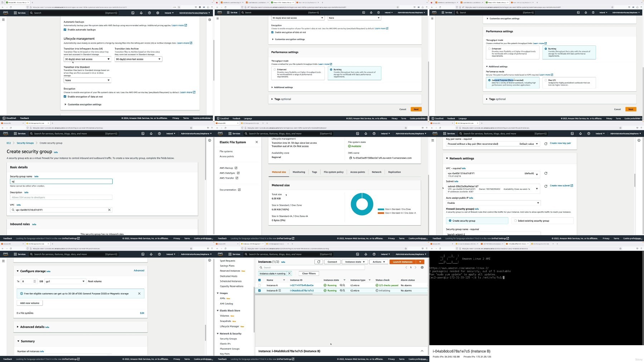
Task: Open the gp2 volume type dropdown
Action: (x=65, y=281)
